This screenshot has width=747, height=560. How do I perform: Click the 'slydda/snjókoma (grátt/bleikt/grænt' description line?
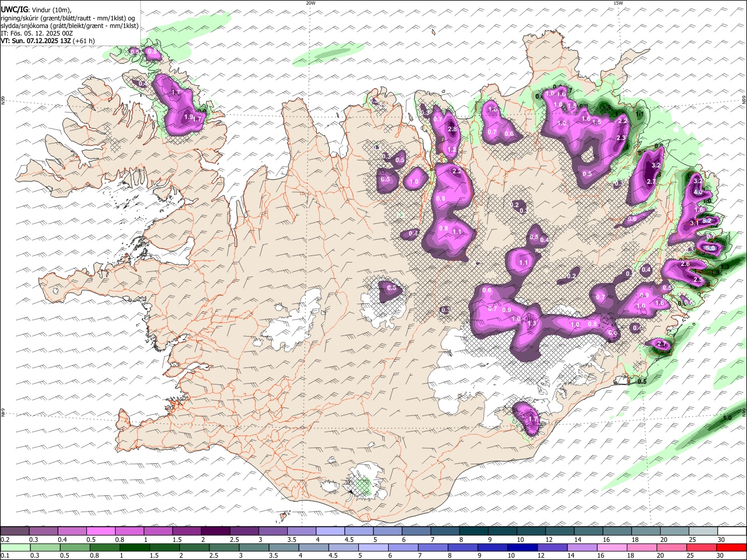click(x=69, y=26)
